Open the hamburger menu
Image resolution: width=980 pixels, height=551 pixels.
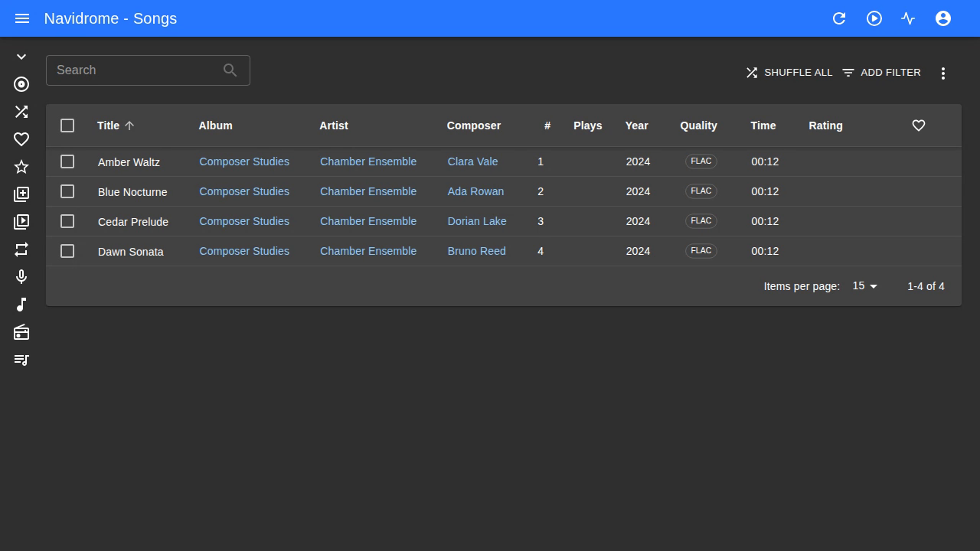tap(22, 18)
